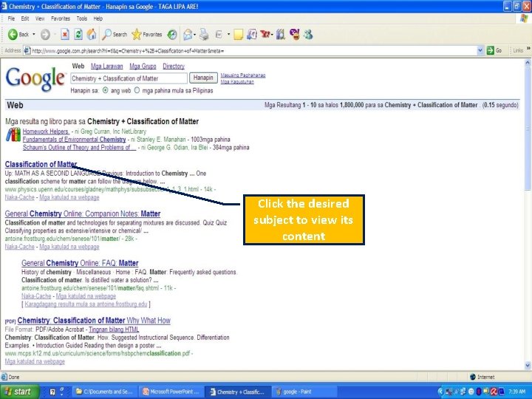Image resolution: width=532 pixels, height=399 pixels.
Task: Open 'General Chemistry Online: Companion Notes: Matter' link
Action: (x=83, y=214)
